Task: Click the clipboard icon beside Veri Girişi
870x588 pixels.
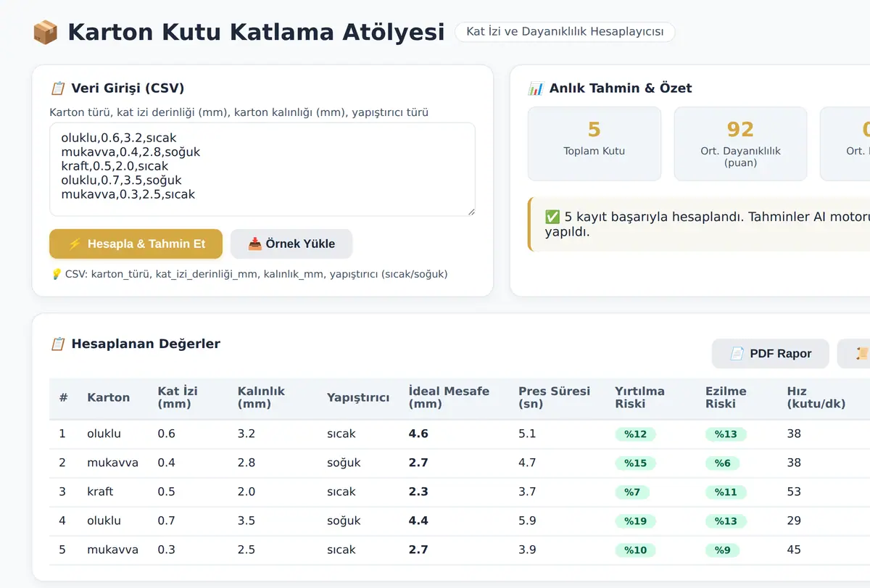Action: 57,88
